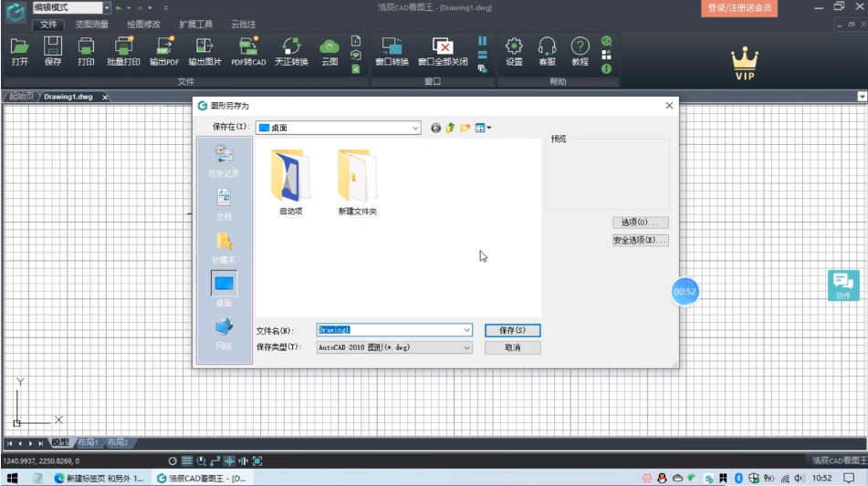Click the cascade windows icon
The width and height of the screenshot is (868, 486).
tap(482, 68)
